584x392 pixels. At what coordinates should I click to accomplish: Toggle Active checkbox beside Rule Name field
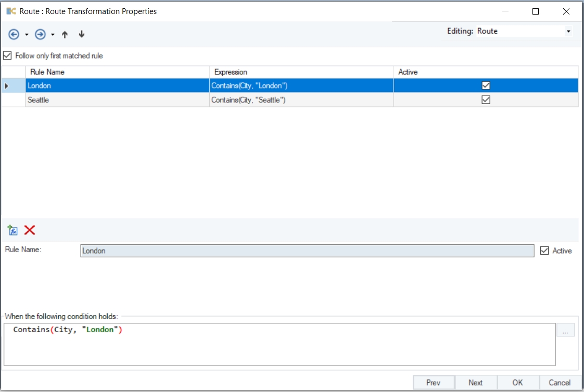tap(544, 251)
